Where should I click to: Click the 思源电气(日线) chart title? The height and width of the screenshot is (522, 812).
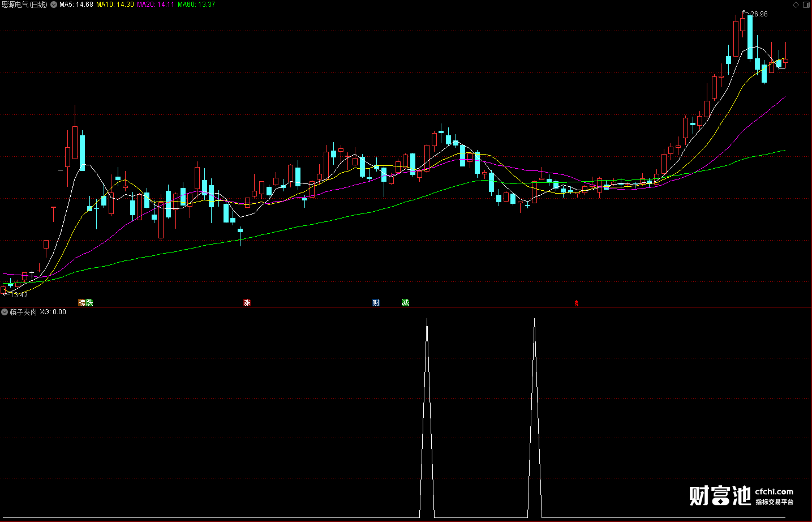(24, 5)
